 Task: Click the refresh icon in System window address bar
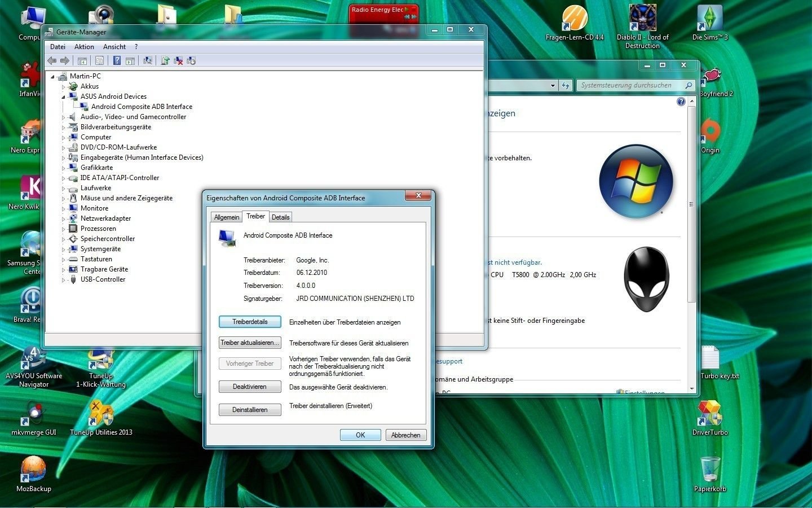pos(566,85)
